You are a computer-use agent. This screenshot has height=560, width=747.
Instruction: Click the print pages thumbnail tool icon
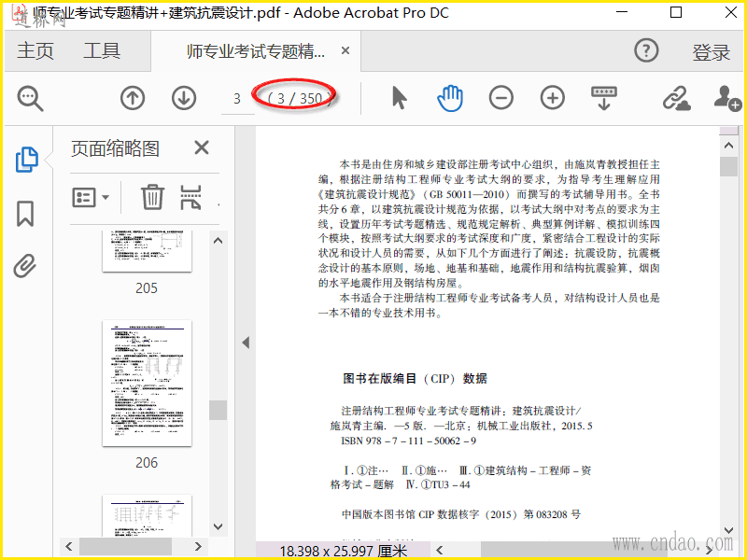point(190,197)
